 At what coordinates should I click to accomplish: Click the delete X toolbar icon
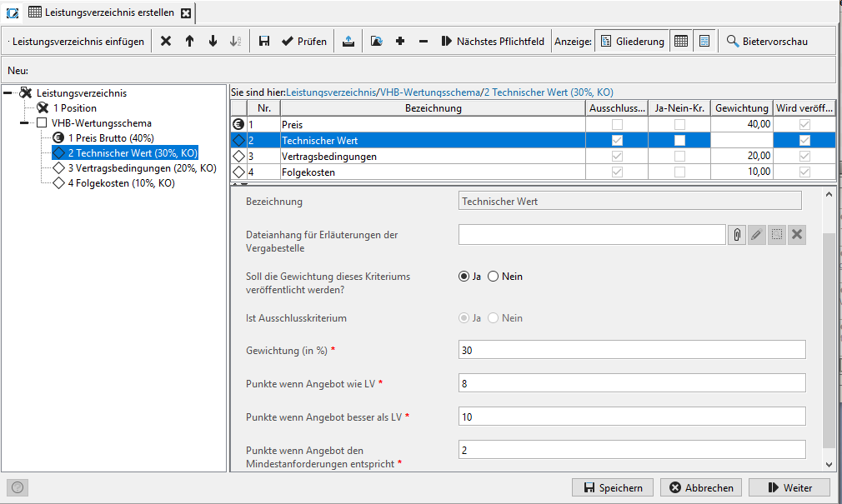click(x=166, y=41)
